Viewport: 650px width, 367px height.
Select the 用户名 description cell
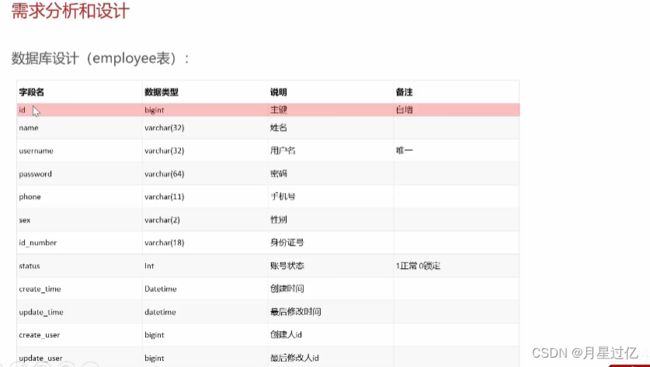(283, 151)
